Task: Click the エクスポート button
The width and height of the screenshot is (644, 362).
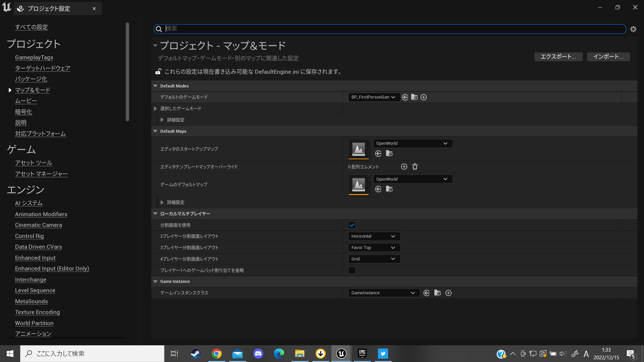Action: 558,57
